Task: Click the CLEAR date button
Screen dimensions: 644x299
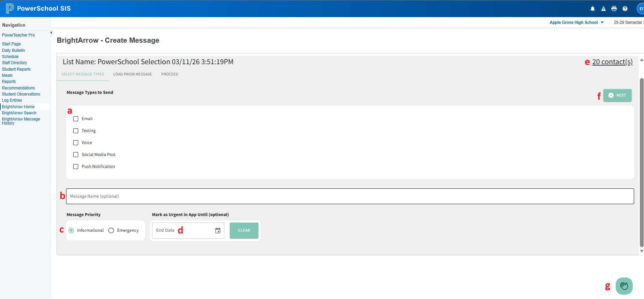Action: coord(244,230)
